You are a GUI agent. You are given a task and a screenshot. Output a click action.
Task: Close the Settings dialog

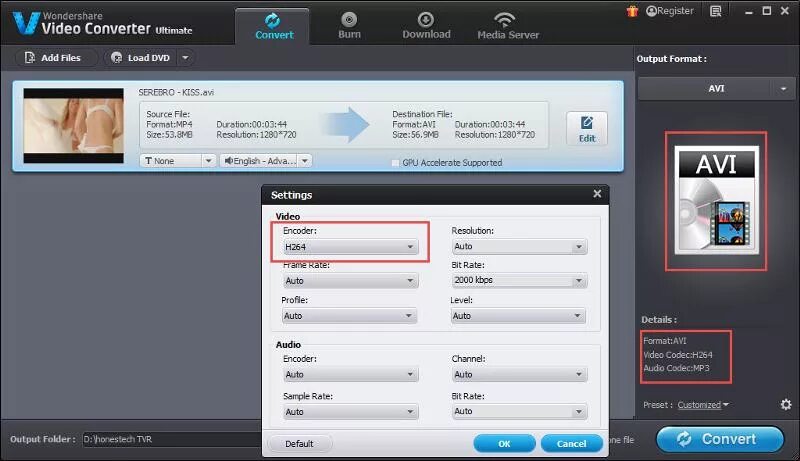(x=597, y=194)
